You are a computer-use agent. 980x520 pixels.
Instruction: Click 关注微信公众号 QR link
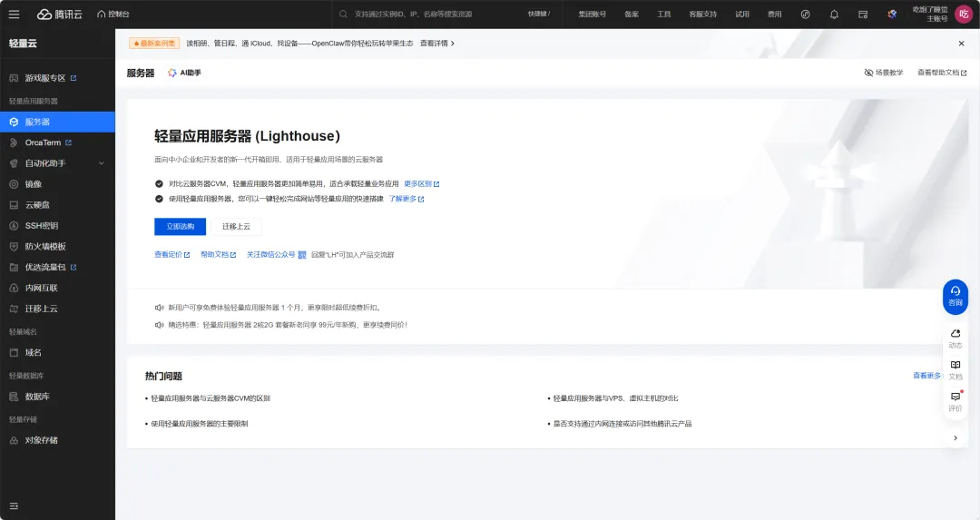pos(276,254)
